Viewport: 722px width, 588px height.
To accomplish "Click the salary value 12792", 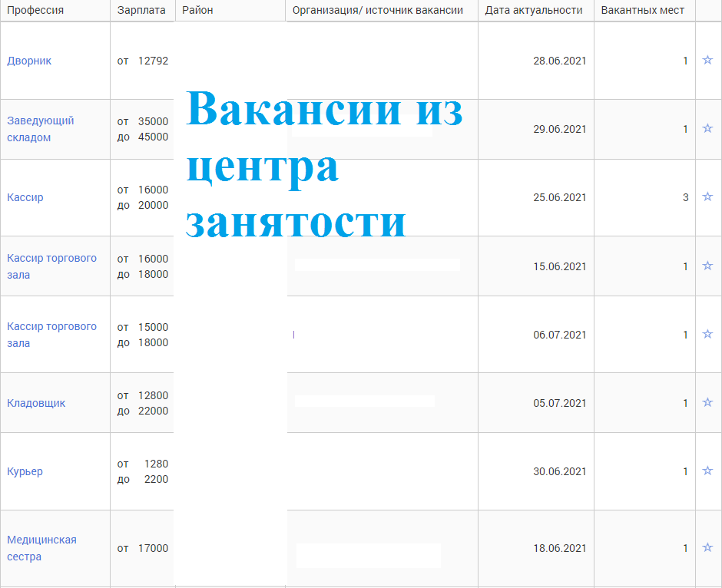I will point(153,61).
